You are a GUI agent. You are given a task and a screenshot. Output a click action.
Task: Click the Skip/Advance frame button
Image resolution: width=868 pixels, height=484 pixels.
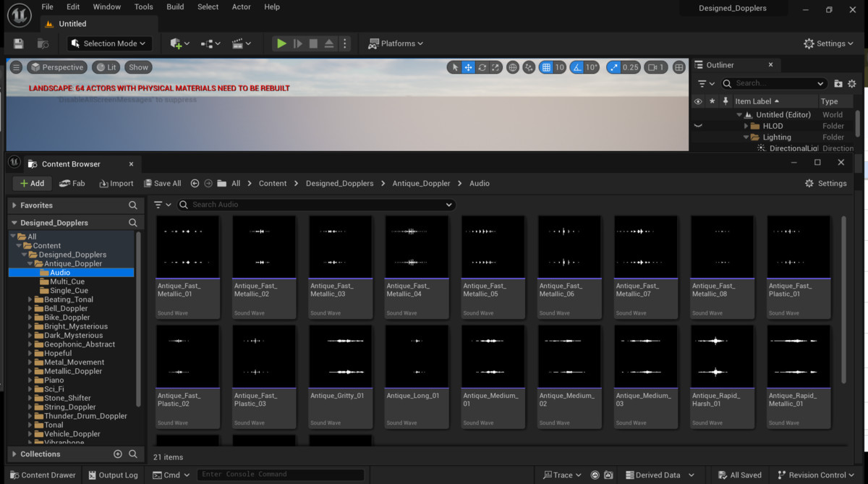(297, 43)
